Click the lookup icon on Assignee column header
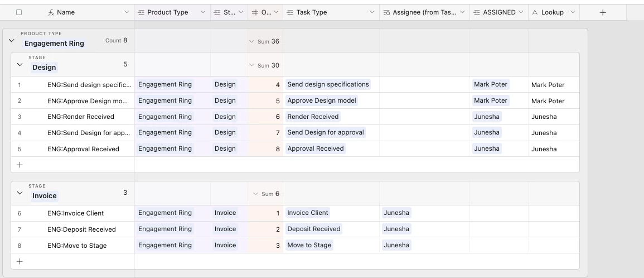Image resolution: width=644 pixels, height=278 pixels. [x=386, y=12]
